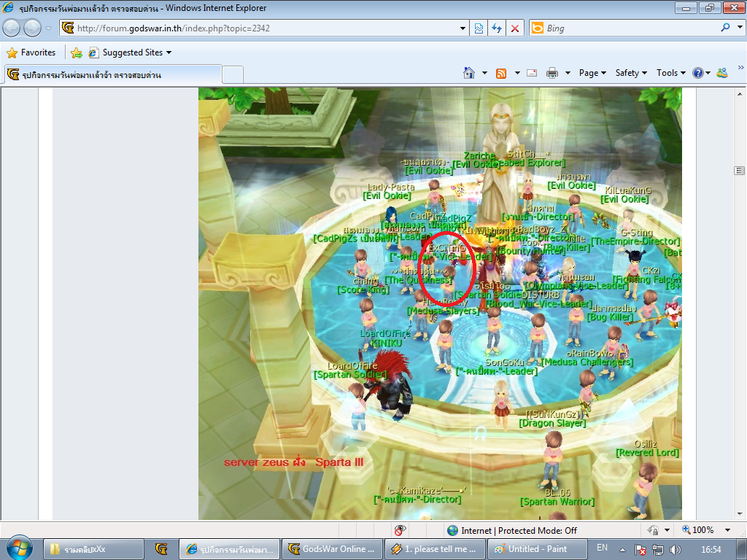This screenshot has height=560, width=747.
Task: Open a new blank tab
Action: click(x=233, y=75)
